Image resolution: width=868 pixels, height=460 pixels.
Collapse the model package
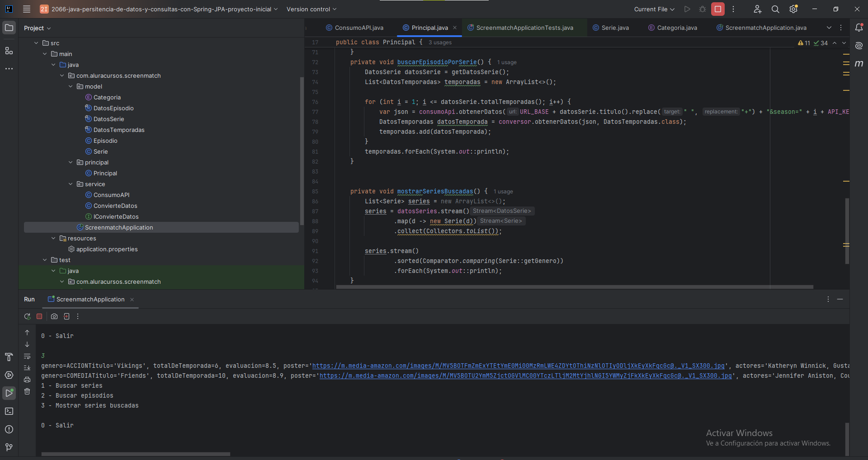[x=71, y=86]
